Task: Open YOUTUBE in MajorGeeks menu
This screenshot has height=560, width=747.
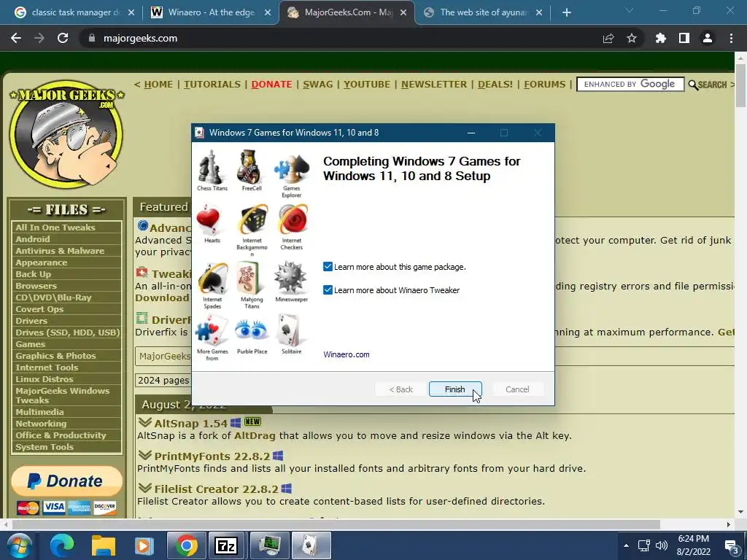Action: (367, 85)
